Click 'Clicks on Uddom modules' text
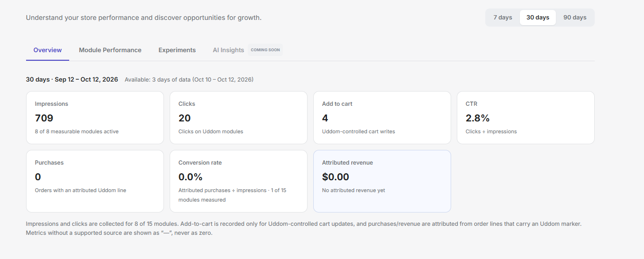644x259 pixels. coord(211,131)
